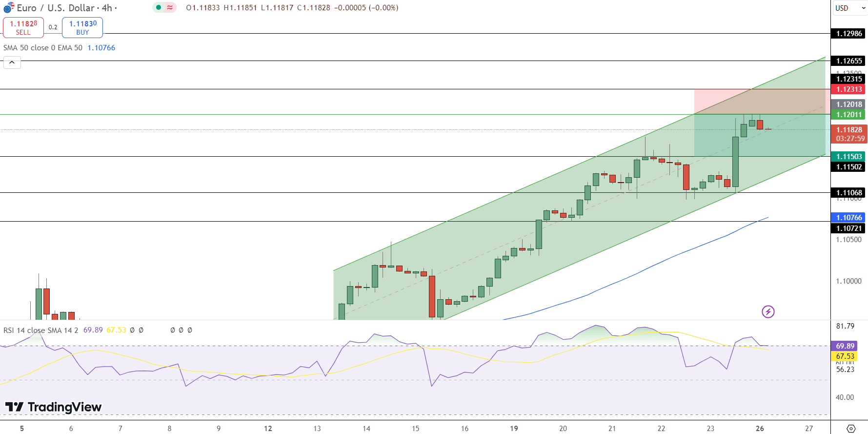
Task: Click the 1.12655 price label
Action: (849, 61)
